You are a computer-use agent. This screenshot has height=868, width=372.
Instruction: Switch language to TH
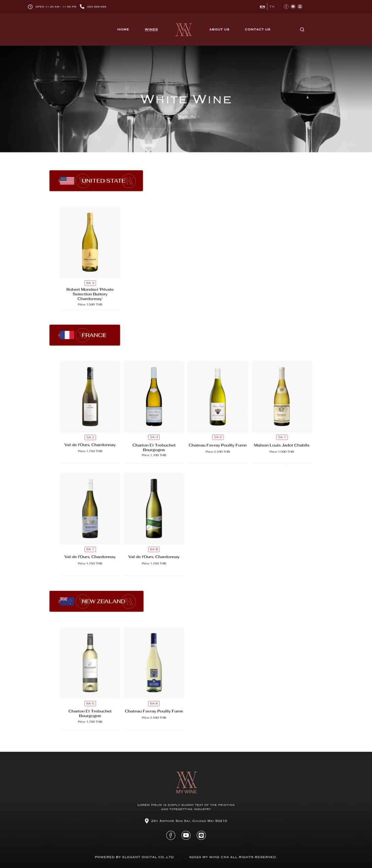coord(272,6)
